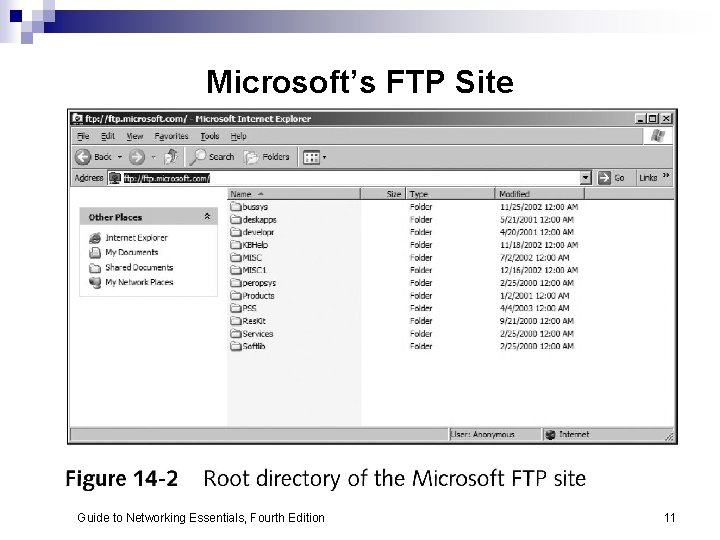Open Shared Documents link
The height and width of the screenshot is (540, 720).
(139, 267)
